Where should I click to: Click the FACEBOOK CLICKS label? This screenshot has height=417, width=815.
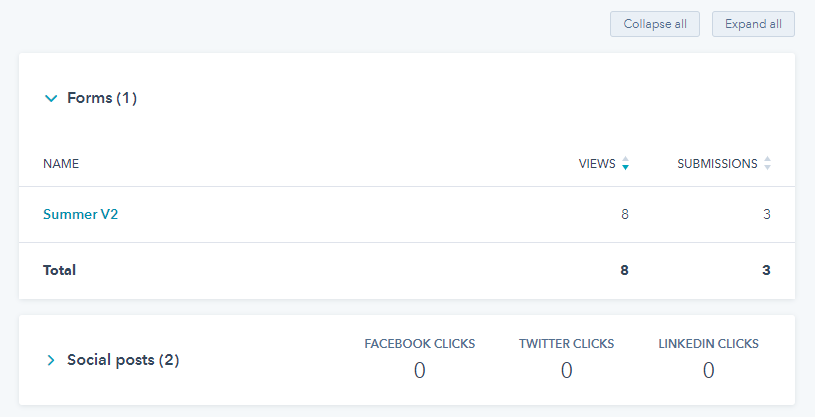419,344
